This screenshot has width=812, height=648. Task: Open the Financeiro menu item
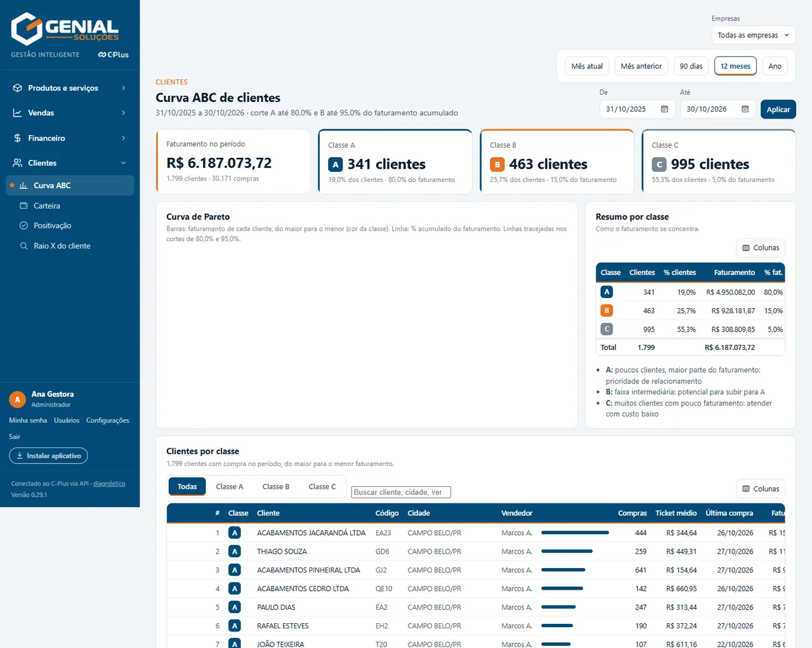(70, 138)
